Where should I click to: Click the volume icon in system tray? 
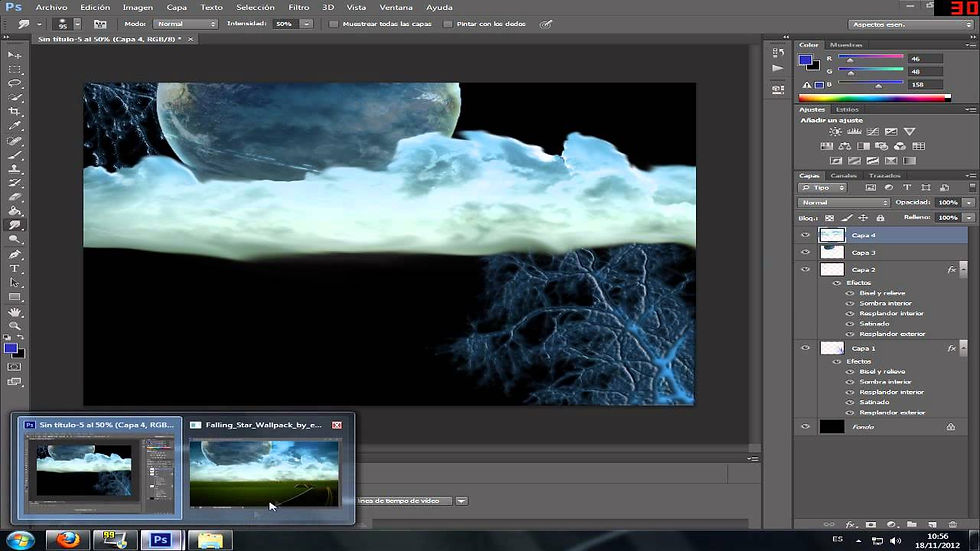(896, 541)
